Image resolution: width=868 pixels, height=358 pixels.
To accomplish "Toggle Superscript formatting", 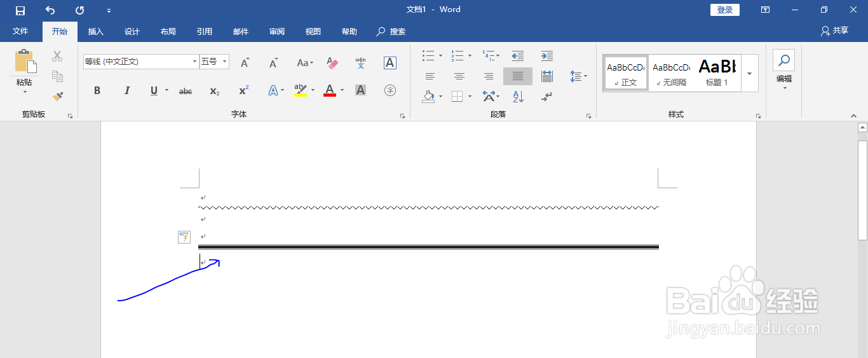I will tap(244, 91).
